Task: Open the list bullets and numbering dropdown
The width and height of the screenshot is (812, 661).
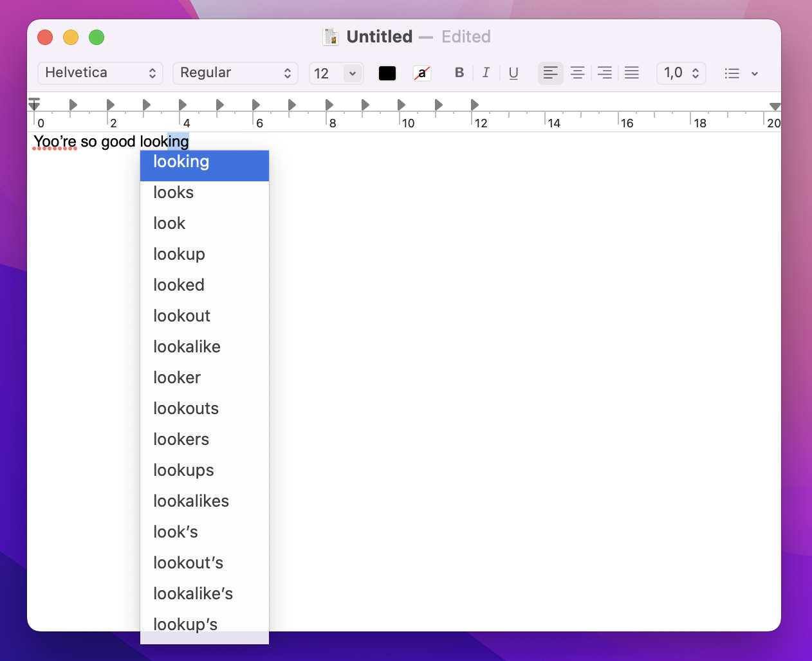Action: 741,73
